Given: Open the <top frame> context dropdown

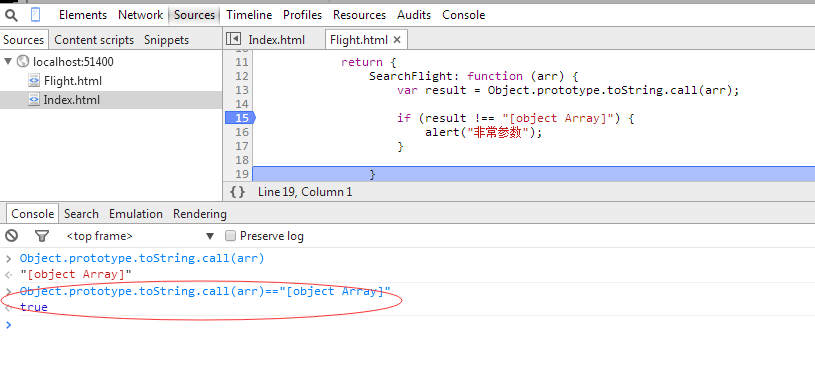Looking at the screenshot, I should (140, 236).
